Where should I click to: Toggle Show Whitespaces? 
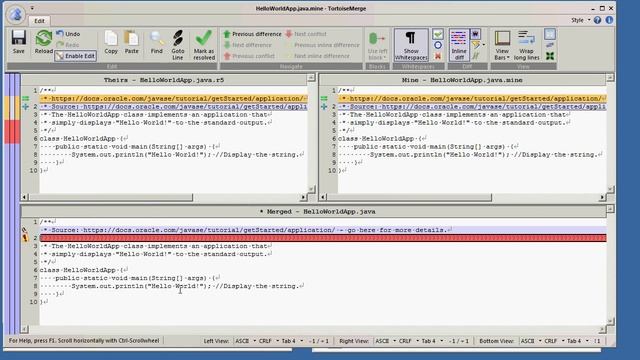[x=411, y=45]
